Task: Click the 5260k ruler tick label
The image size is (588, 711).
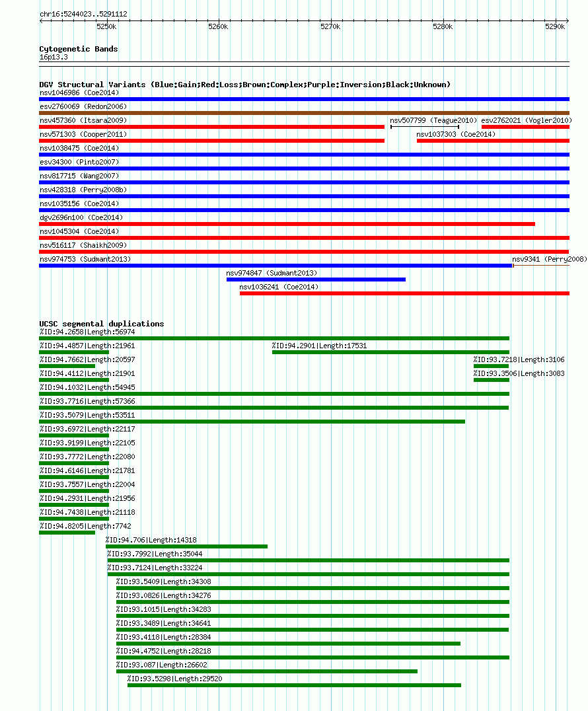Action: tap(218, 26)
